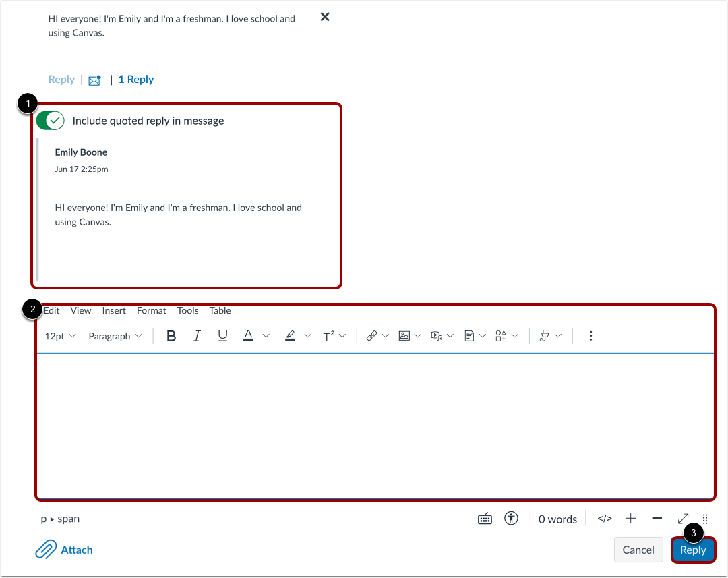Viewport: 728px width, 578px height.
Task: Toggle bold formatting in the editor
Action: [171, 335]
